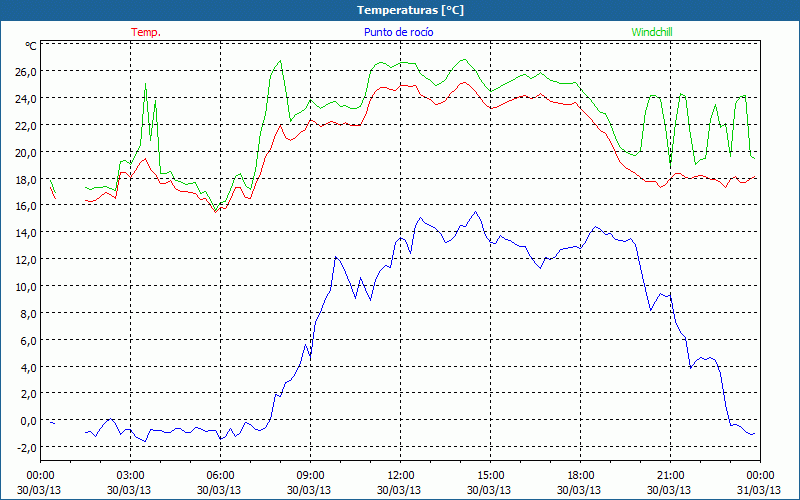800x500 pixels.
Task: Click the 03:00 time axis label
Action: click(x=130, y=476)
